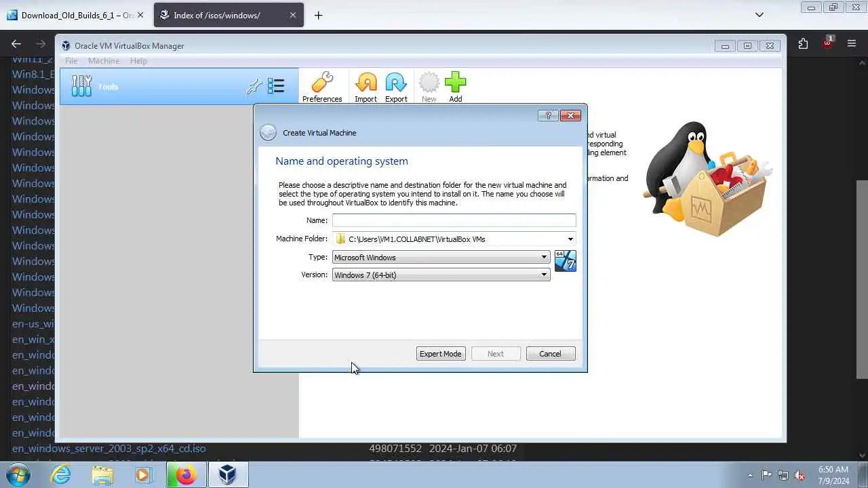Open File Explorer from taskbar
Screen dimensions: 868x488
(102, 474)
